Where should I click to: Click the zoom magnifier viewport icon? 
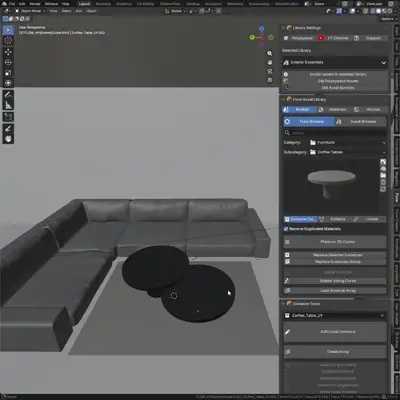tap(270, 53)
